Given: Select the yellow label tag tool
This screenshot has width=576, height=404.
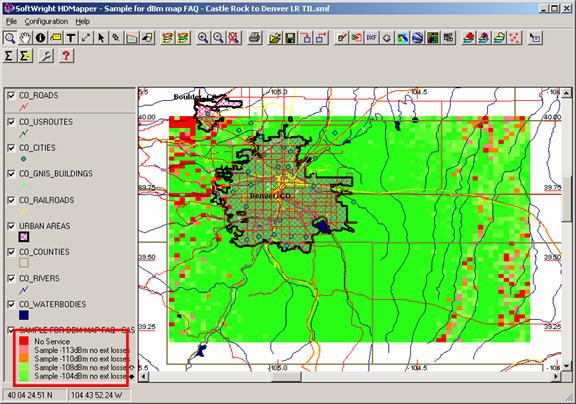Looking at the screenshot, I should tap(56, 38).
